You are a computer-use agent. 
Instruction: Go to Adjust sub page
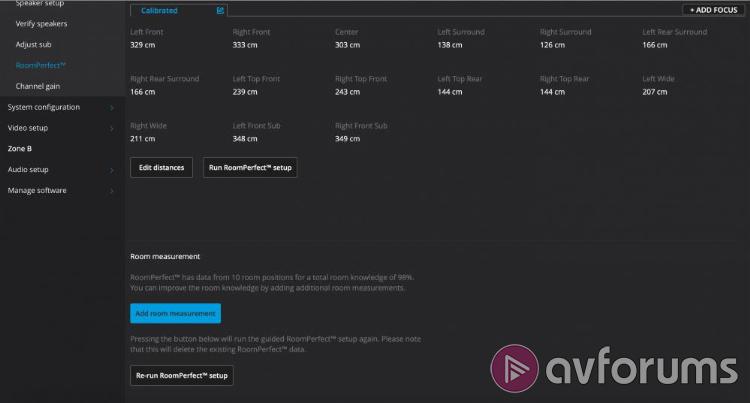pyautogui.click(x=33, y=44)
